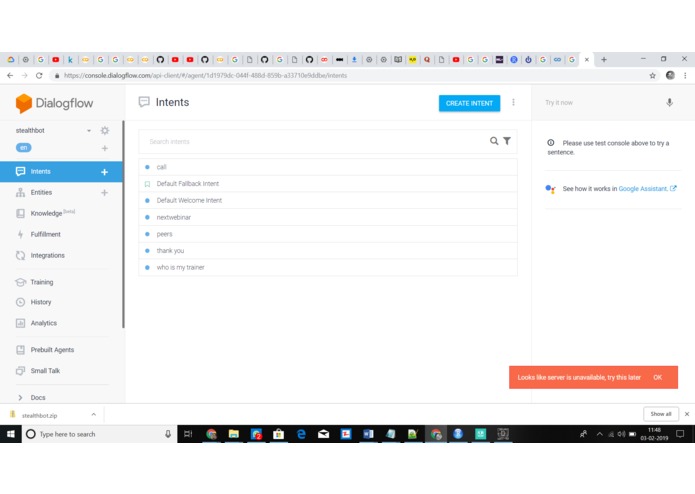Image resolution: width=695 pixels, height=494 pixels.
Task: Open intents more options menu
Action: tap(513, 102)
